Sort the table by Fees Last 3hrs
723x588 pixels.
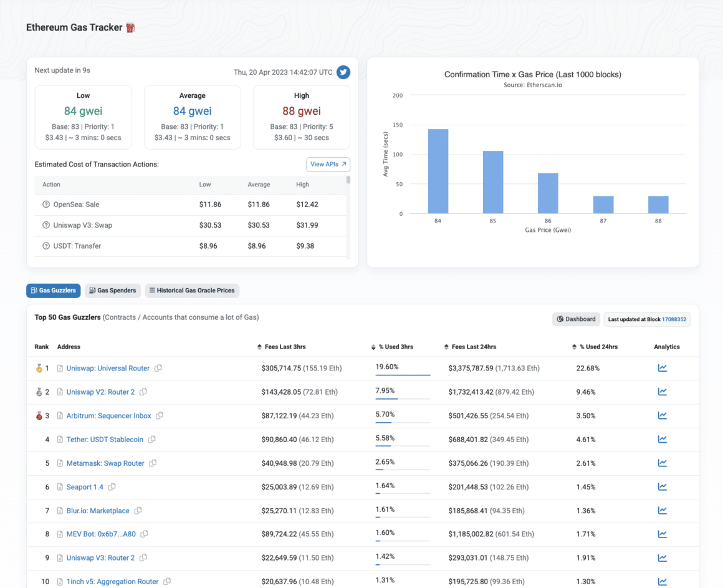coord(258,347)
